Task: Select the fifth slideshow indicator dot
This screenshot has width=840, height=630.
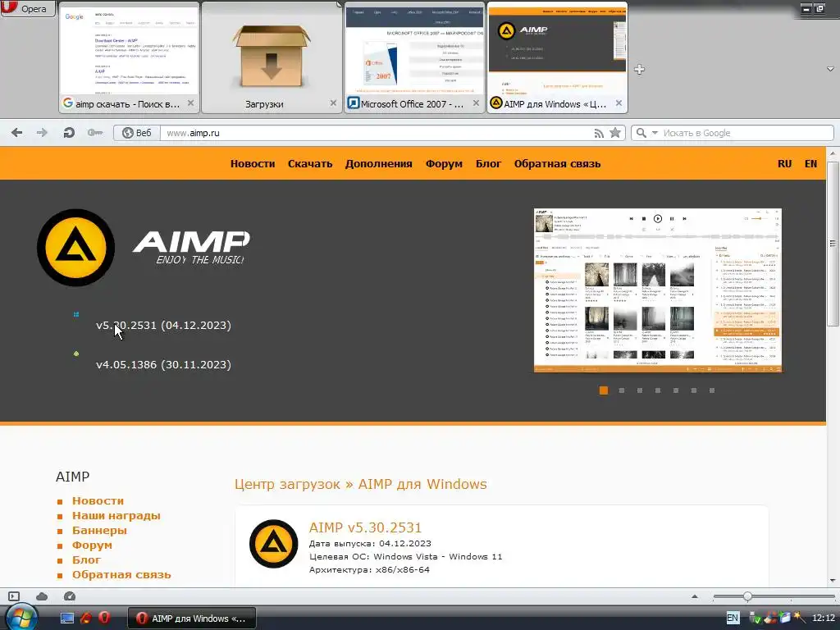Action: [x=676, y=390]
